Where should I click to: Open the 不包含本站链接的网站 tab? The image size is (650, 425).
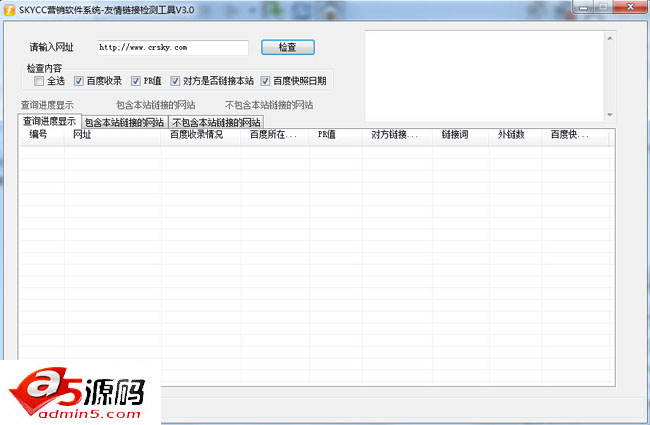coord(216,122)
